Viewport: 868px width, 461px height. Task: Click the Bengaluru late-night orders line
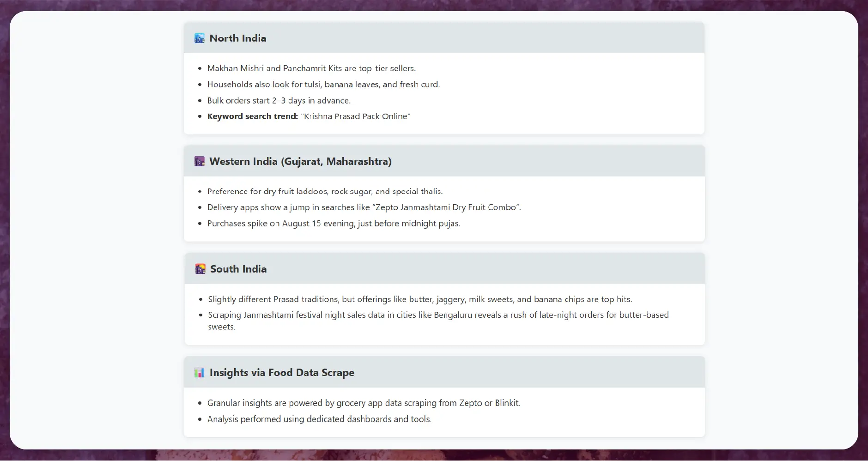[438, 315]
